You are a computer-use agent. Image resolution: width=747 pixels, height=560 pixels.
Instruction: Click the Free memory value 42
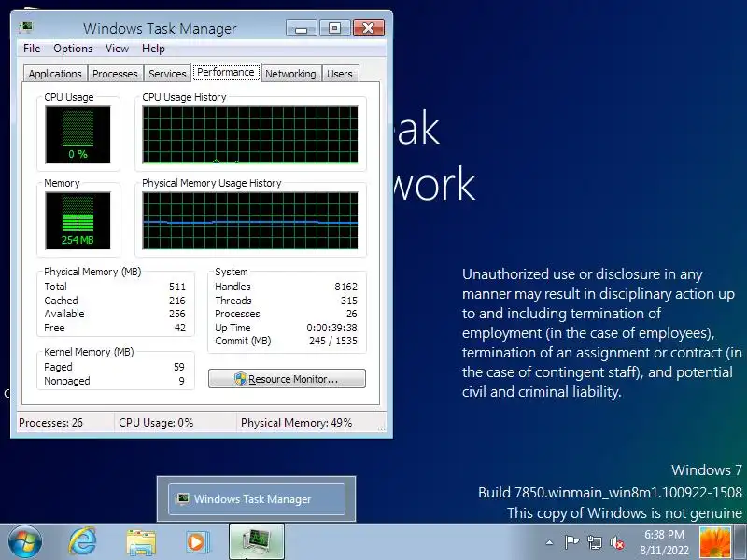pyautogui.click(x=180, y=328)
